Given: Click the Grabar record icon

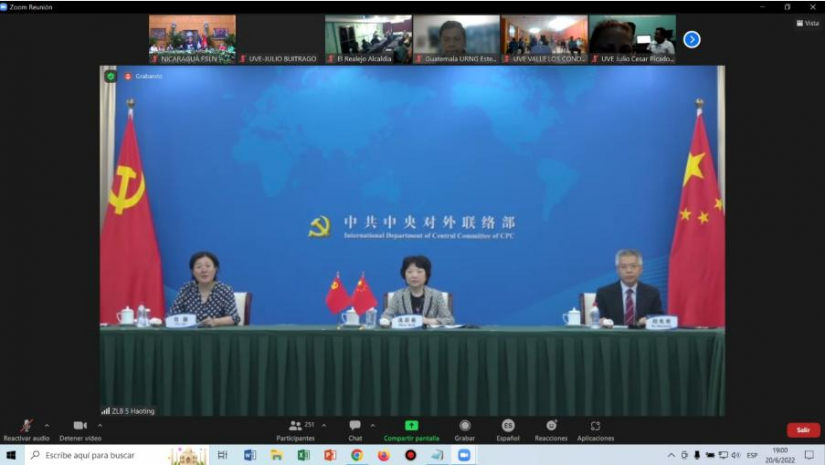Looking at the screenshot, I should click(465, 425).
